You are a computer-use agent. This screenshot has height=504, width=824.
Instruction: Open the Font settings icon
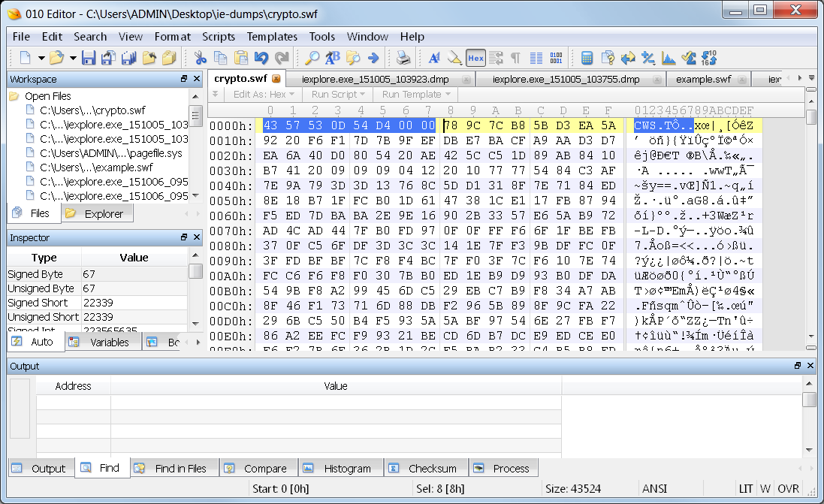(434, 58)
